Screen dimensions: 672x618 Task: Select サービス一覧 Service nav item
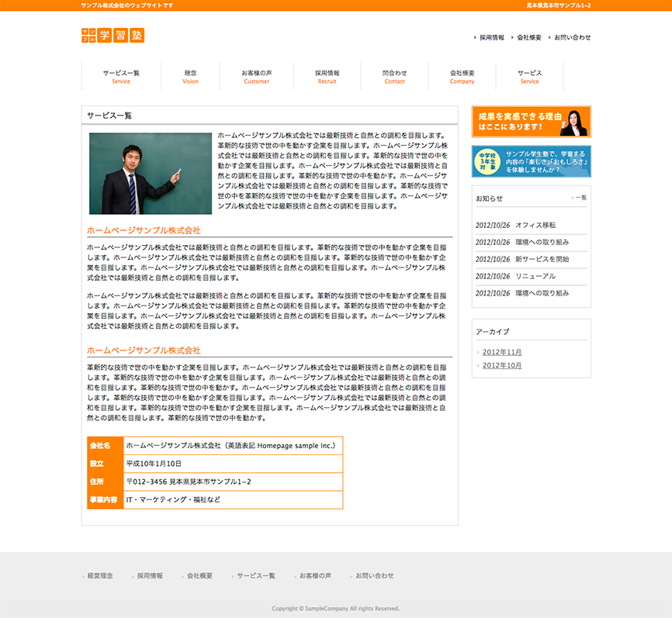pyautogui.click(x=121, y=77)
